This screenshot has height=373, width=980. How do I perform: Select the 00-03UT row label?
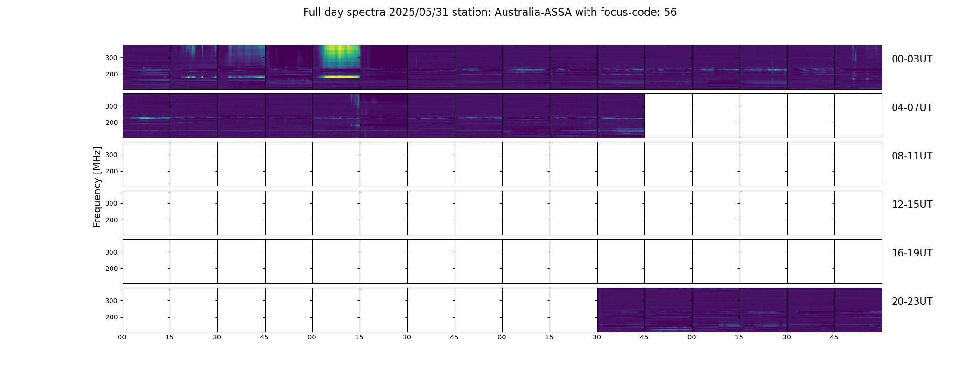click(x=912, y=59)
